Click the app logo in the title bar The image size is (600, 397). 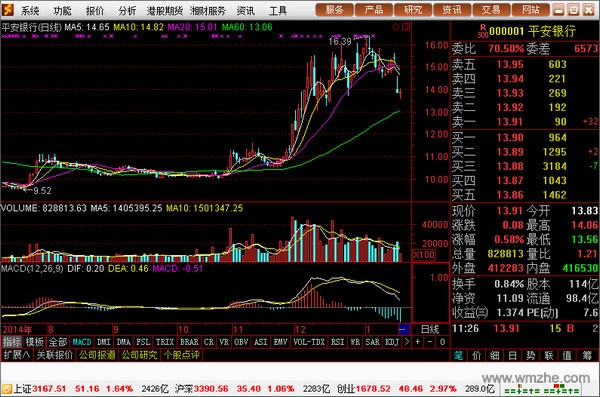7,10
